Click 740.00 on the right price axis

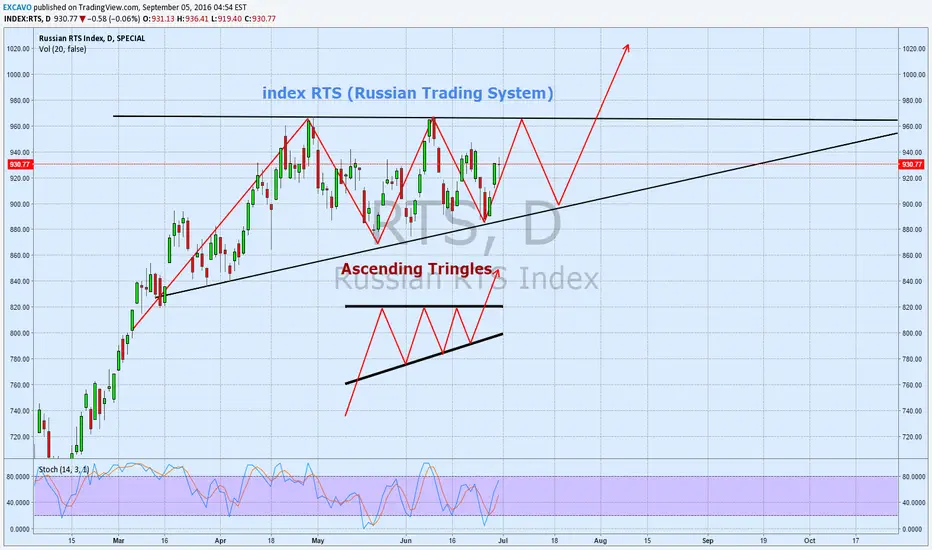point(914,411)
